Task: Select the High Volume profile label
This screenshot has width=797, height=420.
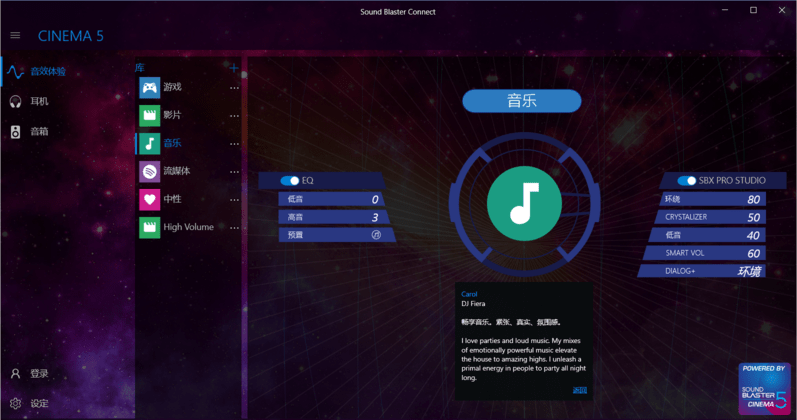Action: (189, 227)
